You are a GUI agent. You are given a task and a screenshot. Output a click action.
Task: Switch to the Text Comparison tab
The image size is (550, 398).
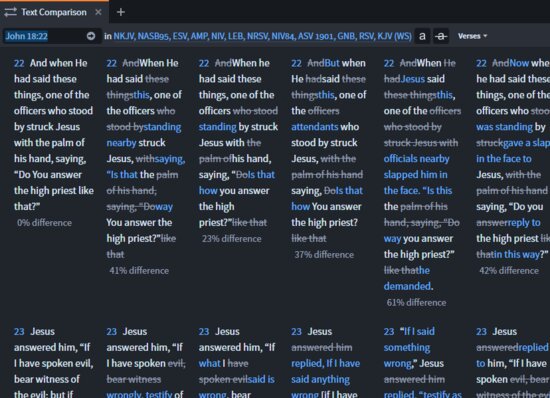click(54, 12)
